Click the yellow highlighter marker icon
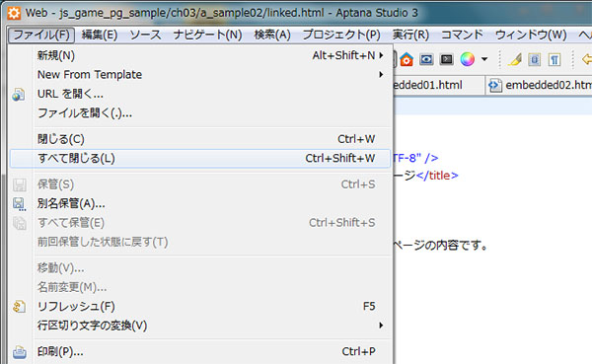Viewport: 592px width, 364px height. [515, 59]
